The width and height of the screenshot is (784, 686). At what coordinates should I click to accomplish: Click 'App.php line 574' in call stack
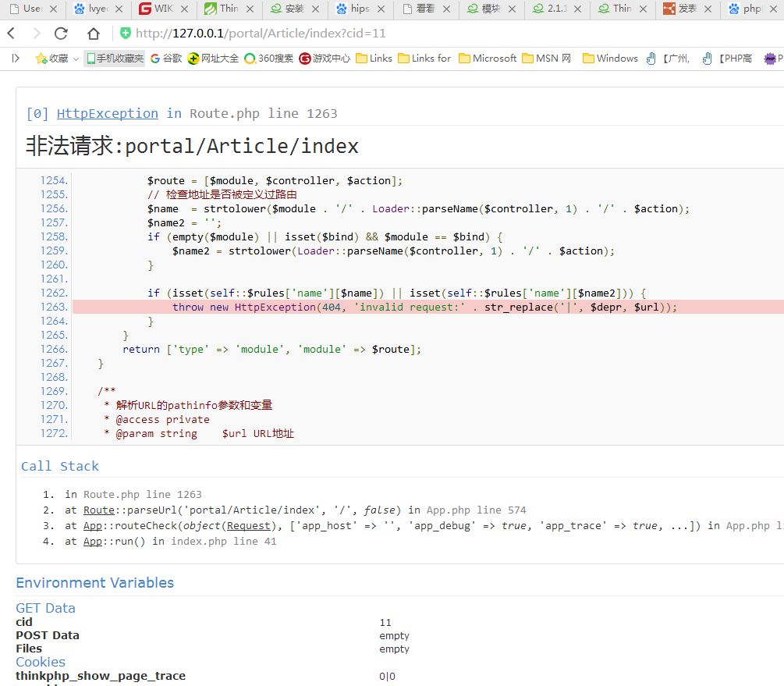476,510
